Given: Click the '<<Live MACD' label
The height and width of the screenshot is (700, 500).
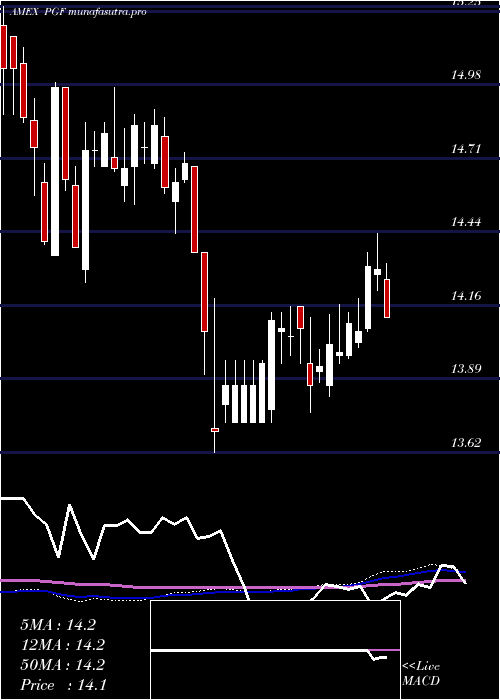Looking at the screenshot, I should 421,673.
